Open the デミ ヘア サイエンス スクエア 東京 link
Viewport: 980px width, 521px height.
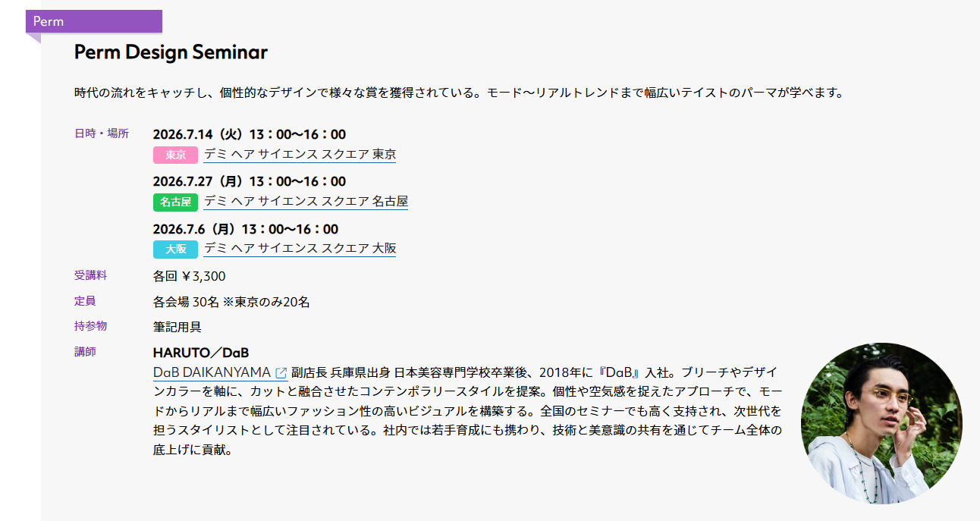pos(300,155)
